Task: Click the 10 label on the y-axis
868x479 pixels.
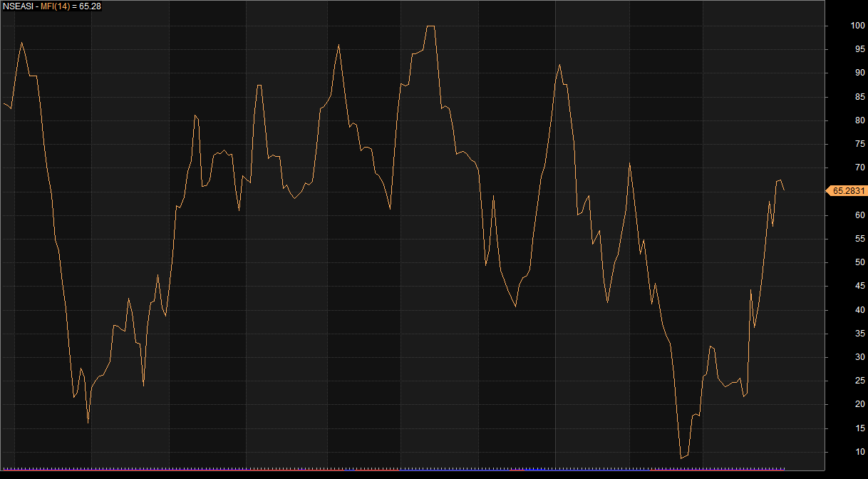Action: coord(858,452)
